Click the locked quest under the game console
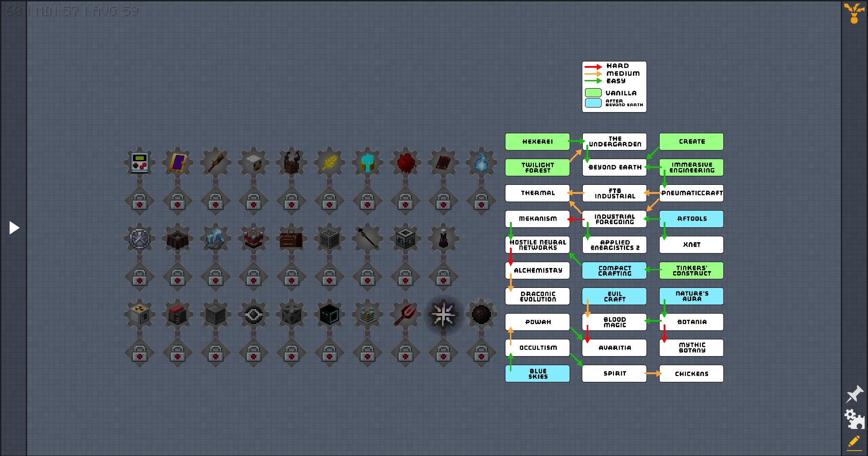Screen dimensions: 868x456 [140, 201]
